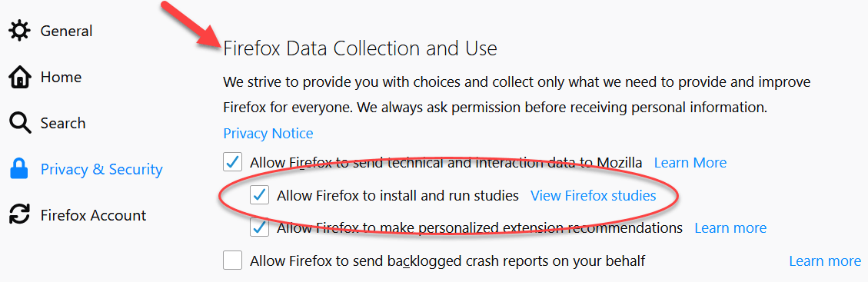Click the Home house icon
Screen dimensions: 868x282
[x=20, y=78]
